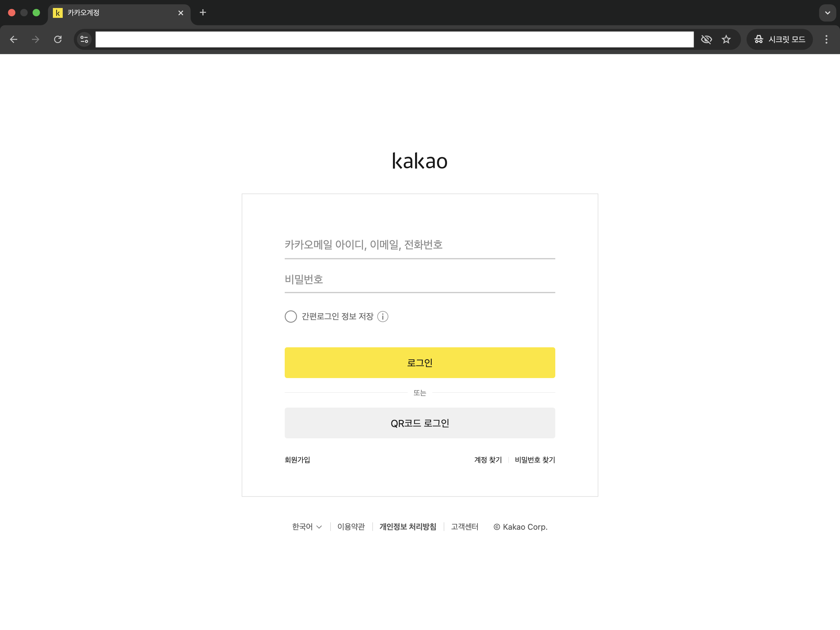Open site information icon in address bar
This screenshot has height=630, width=840.
click(x=84, y=39)
